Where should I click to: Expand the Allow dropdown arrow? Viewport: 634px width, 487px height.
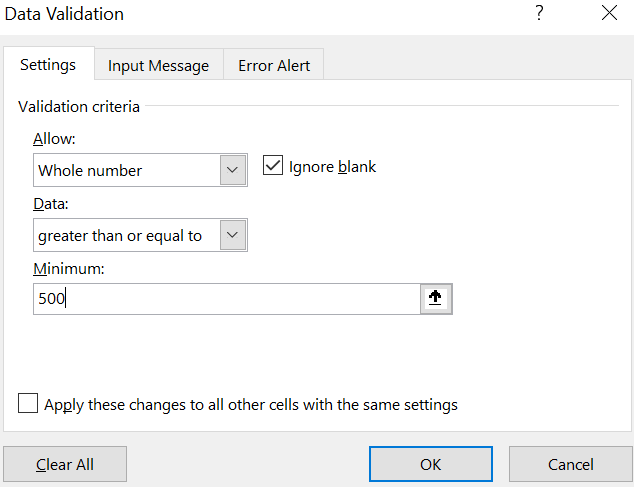233,170
